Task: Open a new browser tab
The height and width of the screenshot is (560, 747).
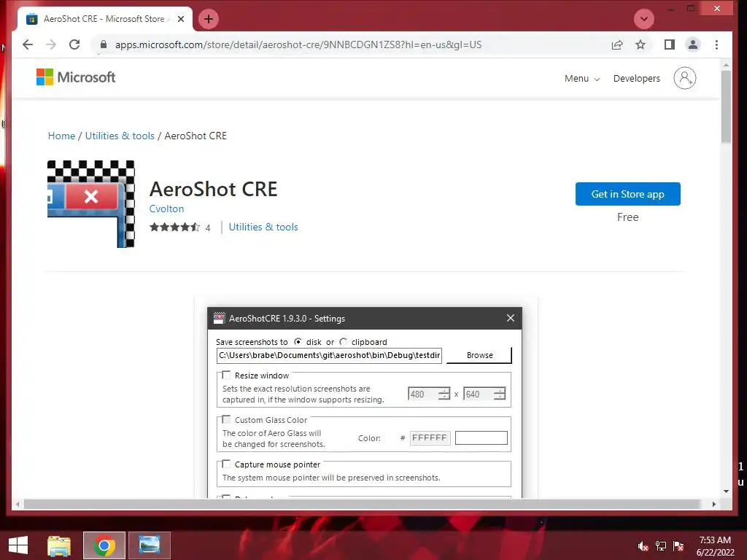Action: (208, 19)
